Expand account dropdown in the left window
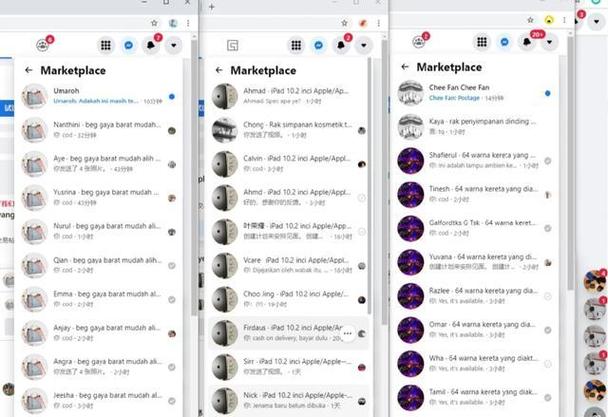 pyautogui.click(x=174, y=45)
